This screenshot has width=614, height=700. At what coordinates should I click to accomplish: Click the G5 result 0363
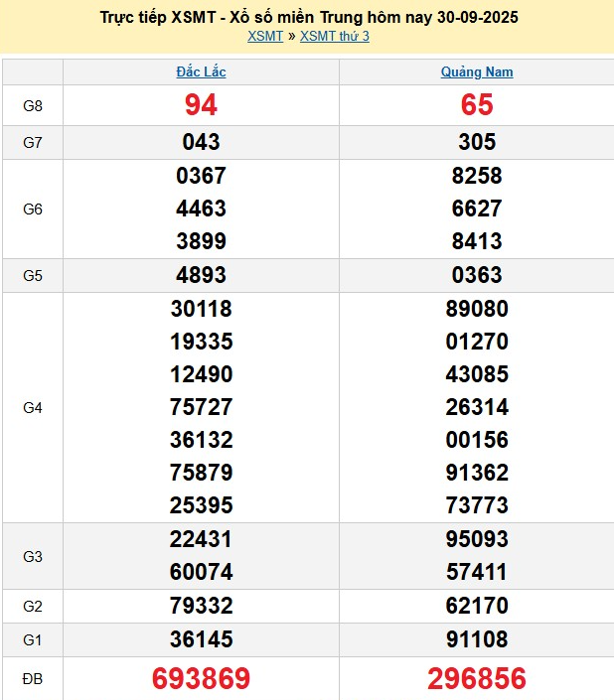[x=477, y=275]
